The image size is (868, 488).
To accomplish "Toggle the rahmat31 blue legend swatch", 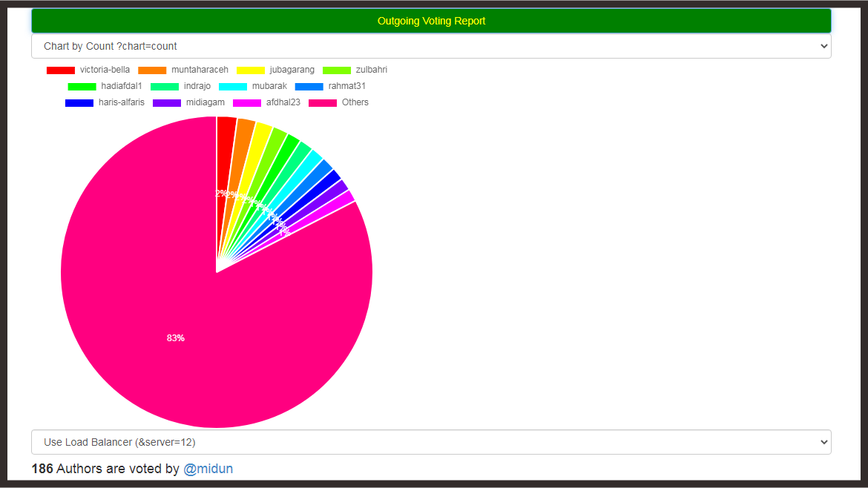I will point(309,86).
